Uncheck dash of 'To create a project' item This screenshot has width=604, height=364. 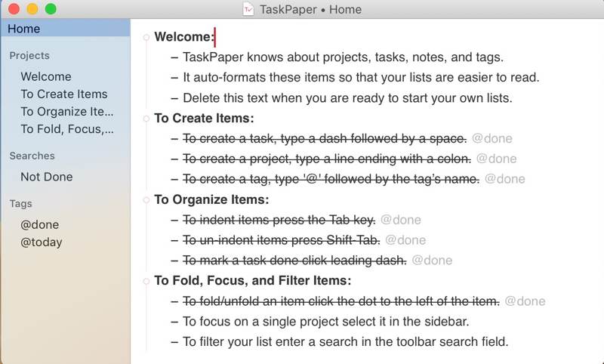click(x=174, y=159)
